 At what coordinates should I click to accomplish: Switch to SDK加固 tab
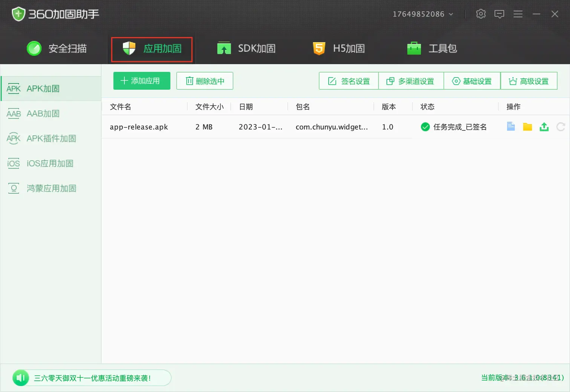[x=246, y=48]
